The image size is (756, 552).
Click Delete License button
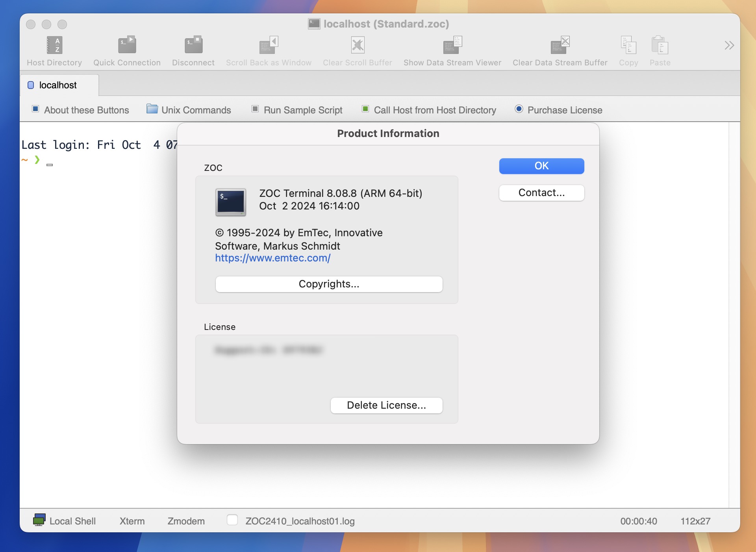(x=387, y=406)
